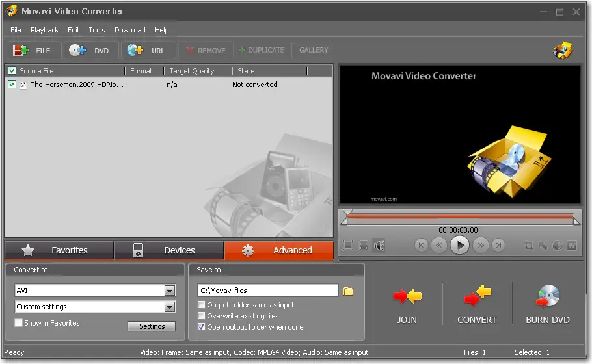Rewind the video preview
This screenshot has width=592, height=364.
(438, 246)
